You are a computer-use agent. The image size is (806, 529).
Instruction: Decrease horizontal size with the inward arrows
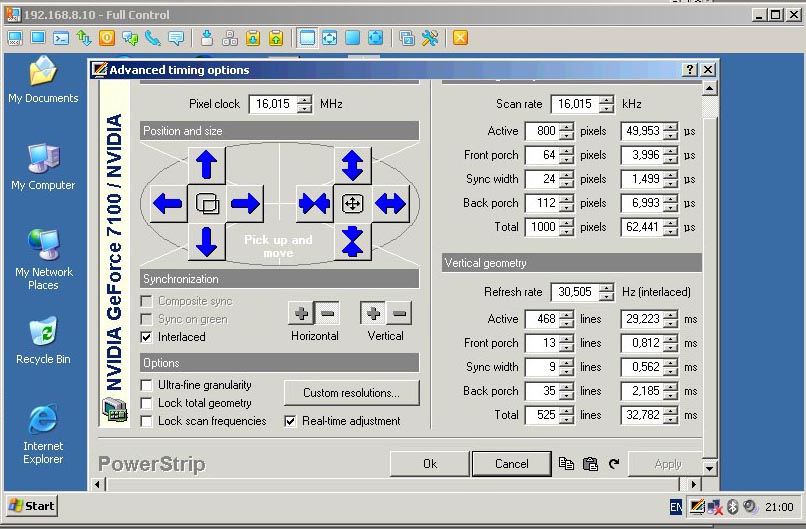click(314, 204)
